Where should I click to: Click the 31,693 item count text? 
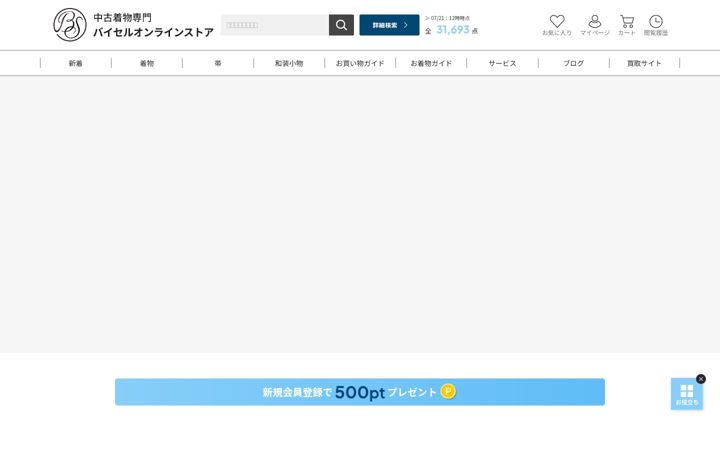(x=453, y=30)
